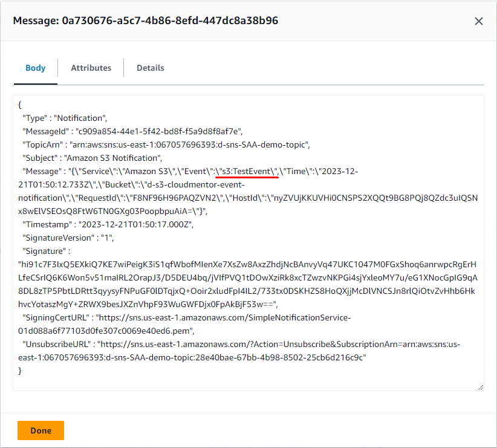Click the Amazon S3 service name in Message
This screenshot has width=497, height=448.
[155, 171]
